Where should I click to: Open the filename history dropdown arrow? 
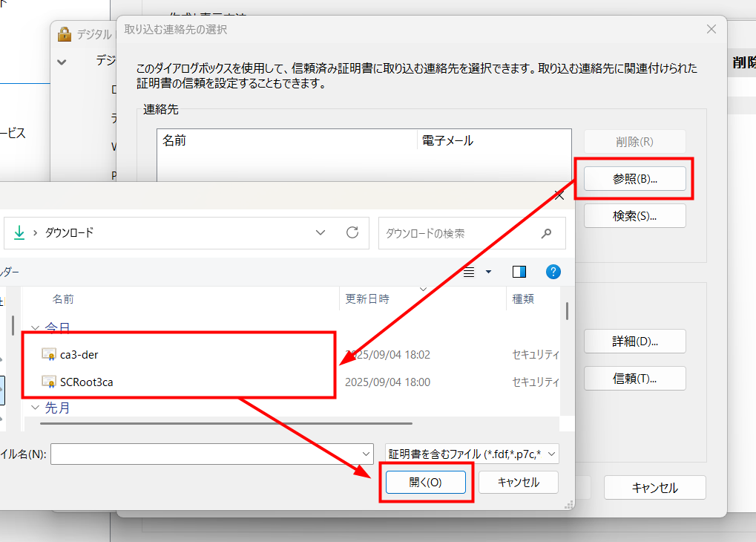(367, 454)
